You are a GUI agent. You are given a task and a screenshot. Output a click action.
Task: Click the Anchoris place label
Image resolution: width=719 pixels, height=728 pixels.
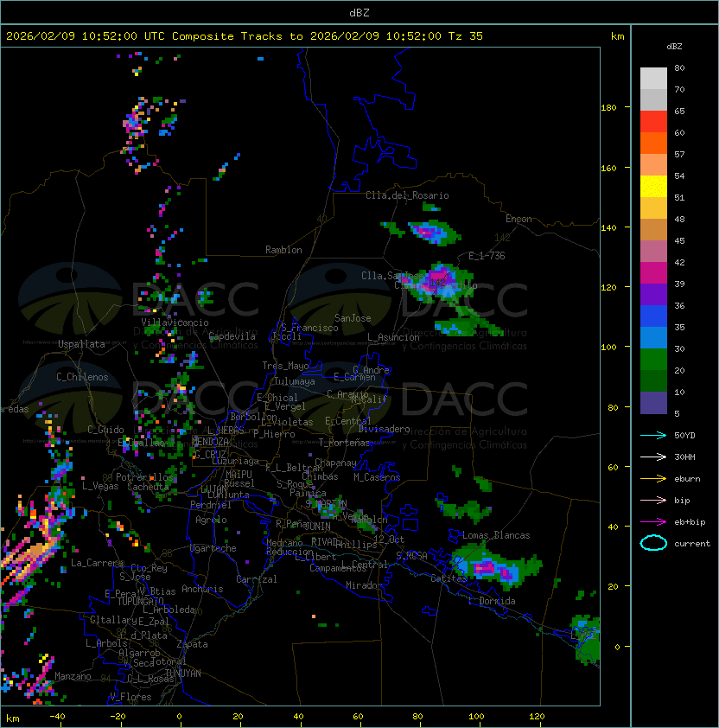(x=202, y=589)
